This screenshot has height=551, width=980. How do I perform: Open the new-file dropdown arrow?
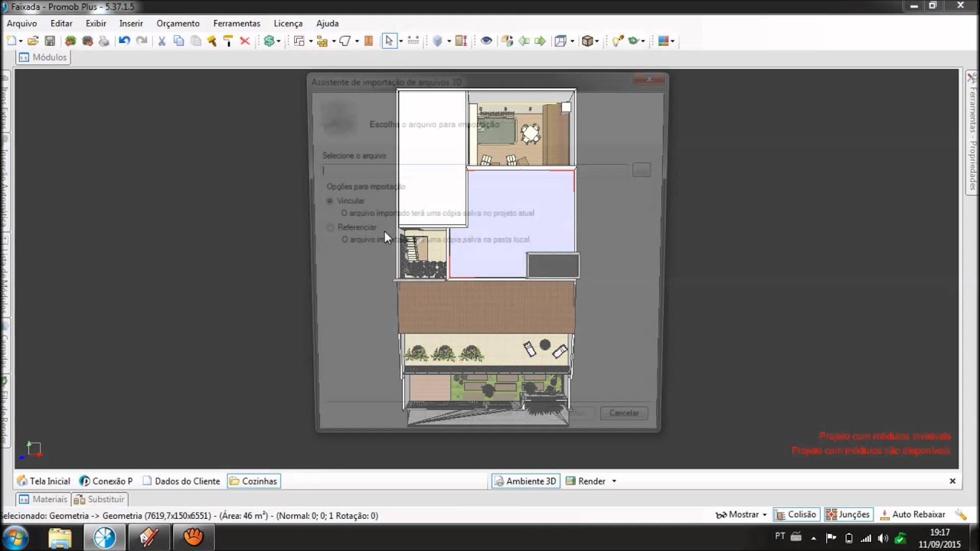tap(21, 41)
